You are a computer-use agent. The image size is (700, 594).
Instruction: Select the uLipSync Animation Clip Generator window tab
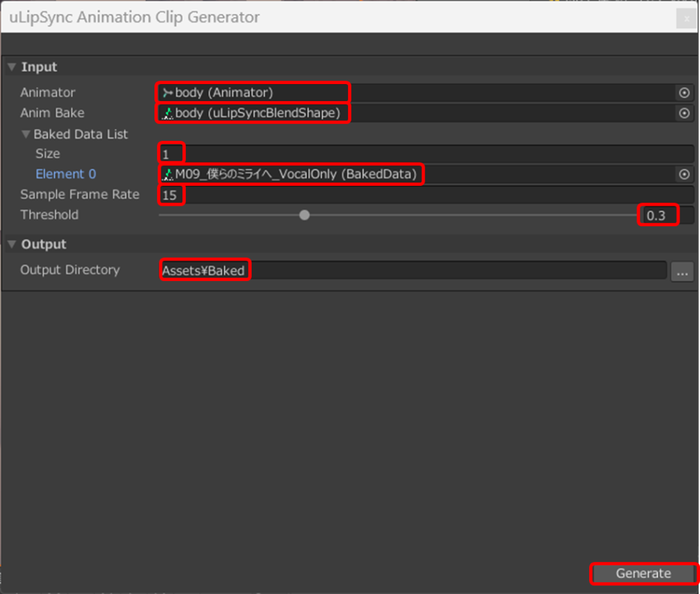coord(135,17)
